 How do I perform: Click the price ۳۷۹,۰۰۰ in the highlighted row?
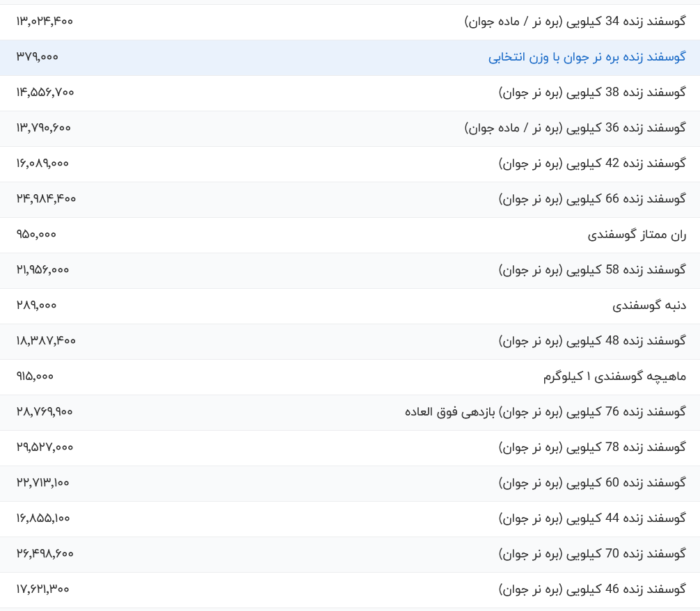(38, 57)
